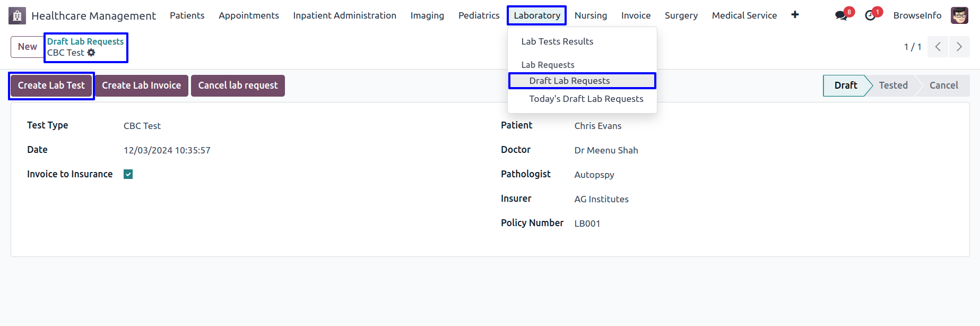Expand the Laboratory menu

537,15
